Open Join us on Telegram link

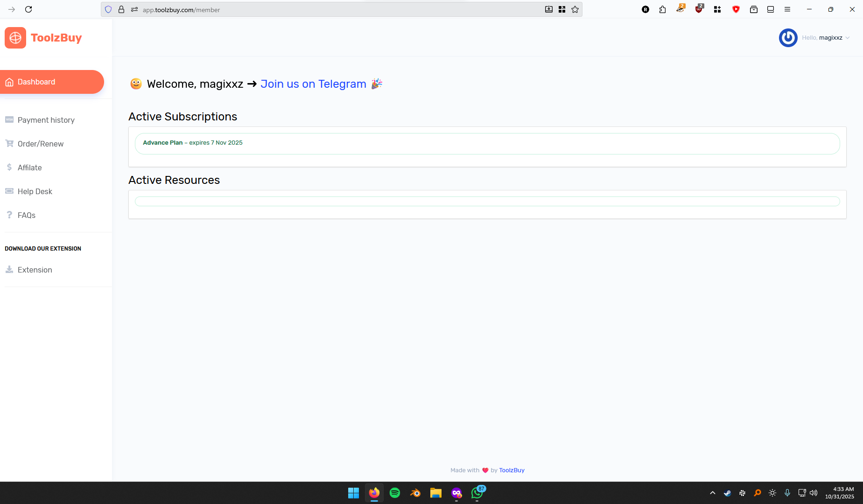point(313,84)
